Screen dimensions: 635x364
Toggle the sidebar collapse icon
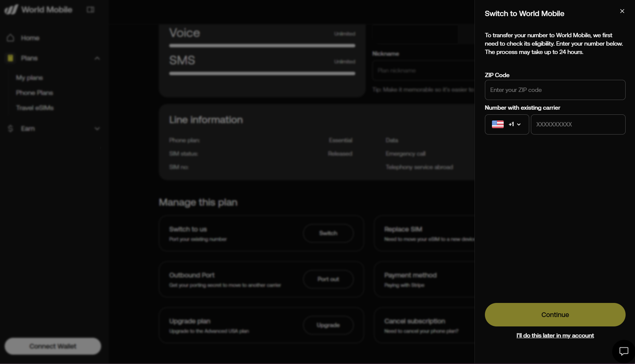90,9
